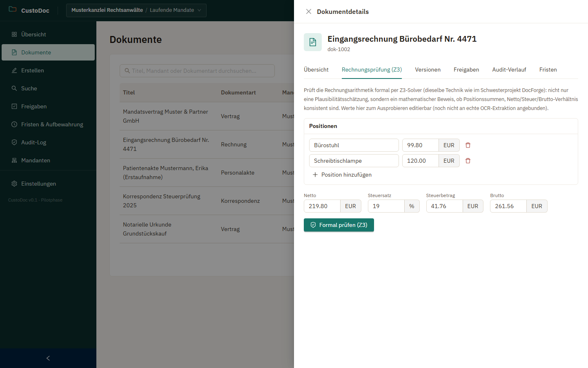Open Notarielle Urkunde Grundstückskauf row
This screenshot has width=588, height=368.
(x=207, y=229)
